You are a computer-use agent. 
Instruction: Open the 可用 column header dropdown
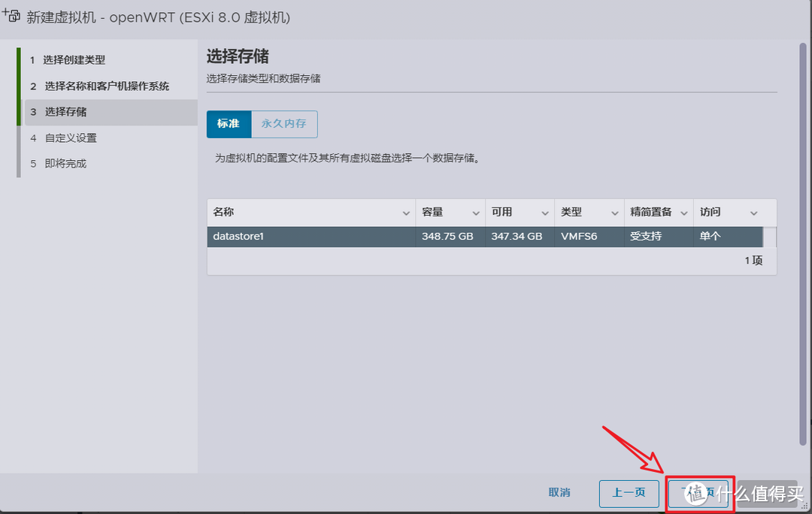(544, 212)
